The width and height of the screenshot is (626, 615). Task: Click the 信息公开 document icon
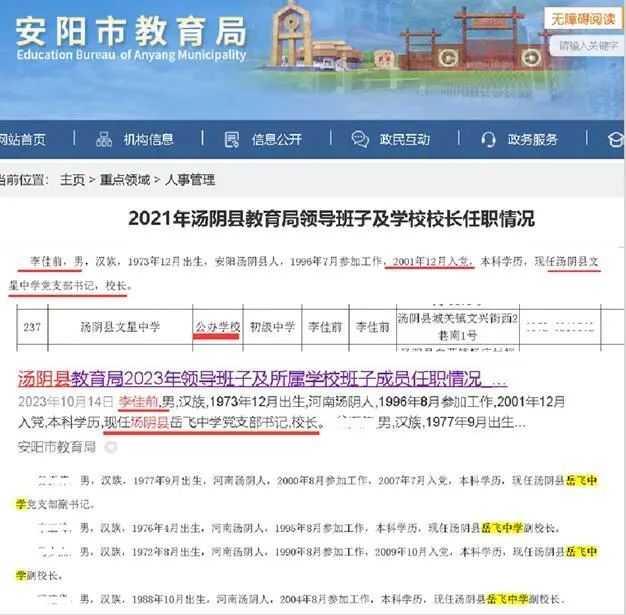tap(232, 139)
